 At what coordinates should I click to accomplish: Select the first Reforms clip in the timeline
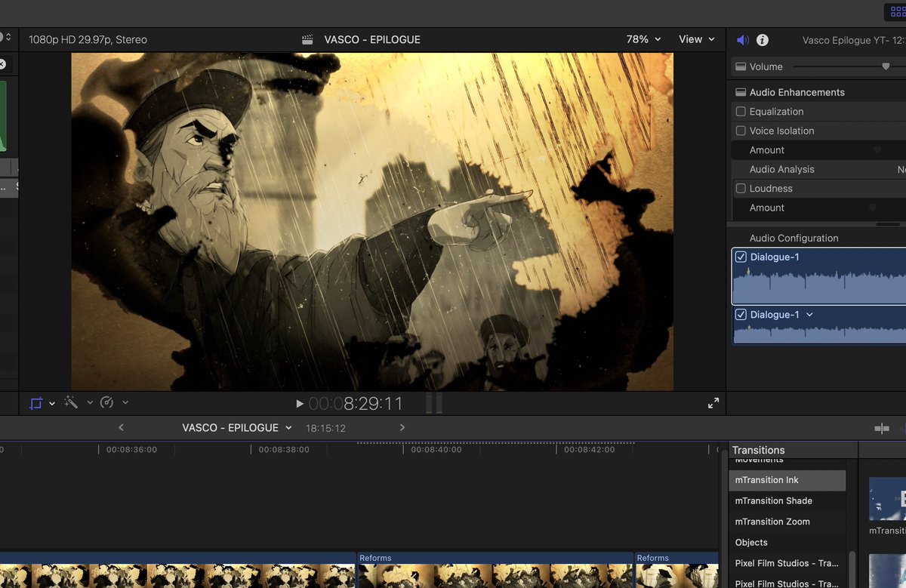click(495, 570)
